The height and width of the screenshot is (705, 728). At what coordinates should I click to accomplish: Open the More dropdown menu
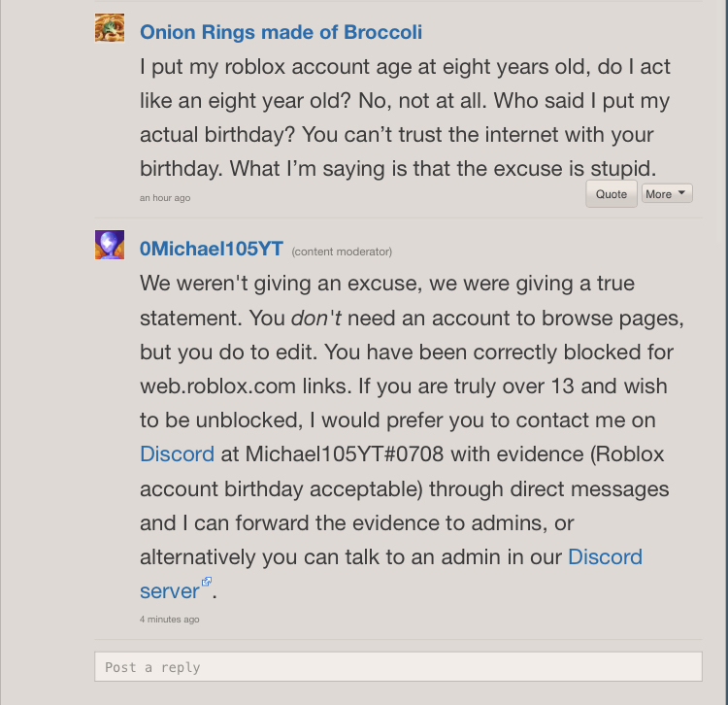point(667,193)
